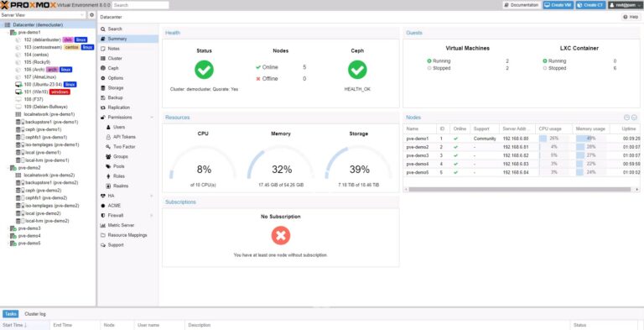Click the Create VM button
This screenshot has height=330, width=644.
558,5
